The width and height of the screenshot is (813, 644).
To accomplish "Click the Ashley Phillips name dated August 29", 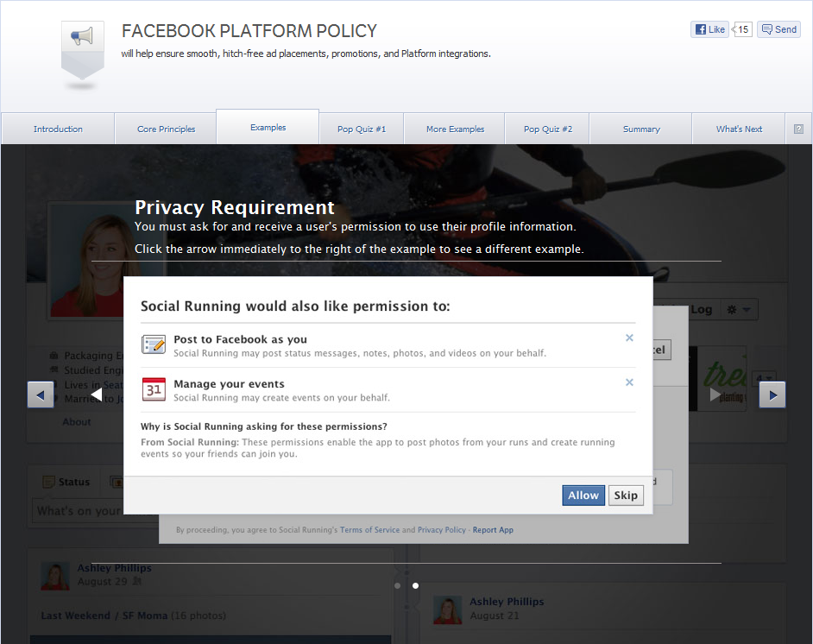I will click(115, 568).
